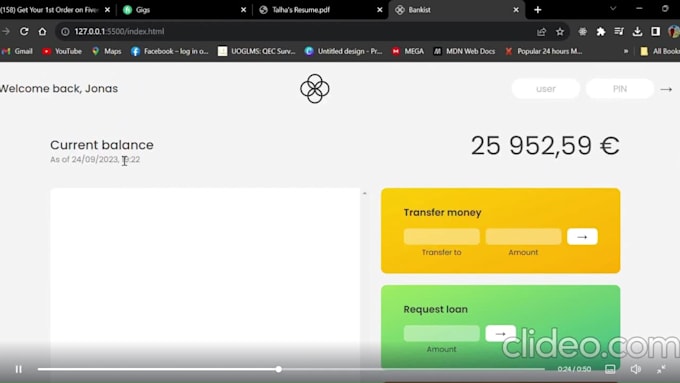The height and width of the screenshot is (383, 680).
Task: Focus the address bar URL 127.0.0.1:5500/index.html
Action: point(119,31)
